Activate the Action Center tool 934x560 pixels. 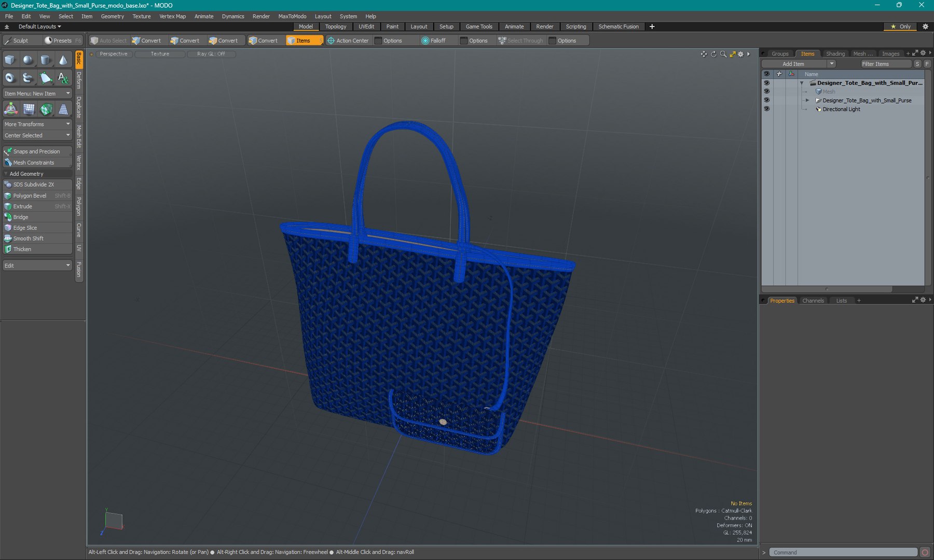[348, 40]
